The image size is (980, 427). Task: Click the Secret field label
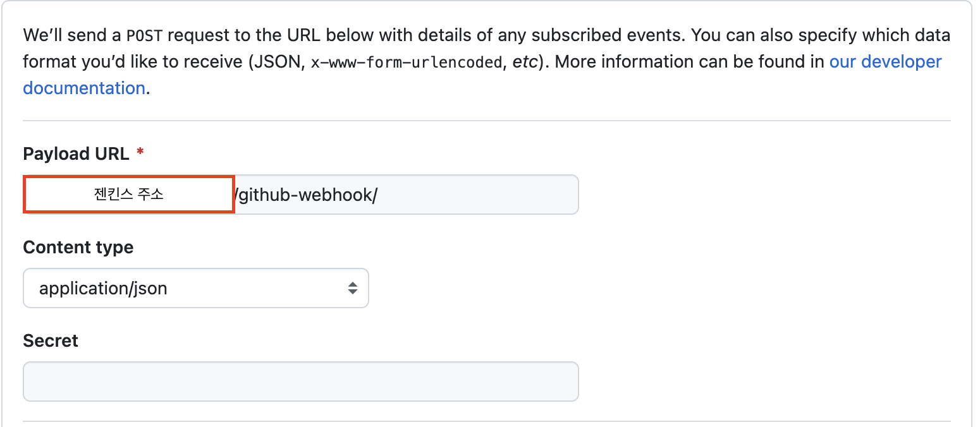pos(51,340)
